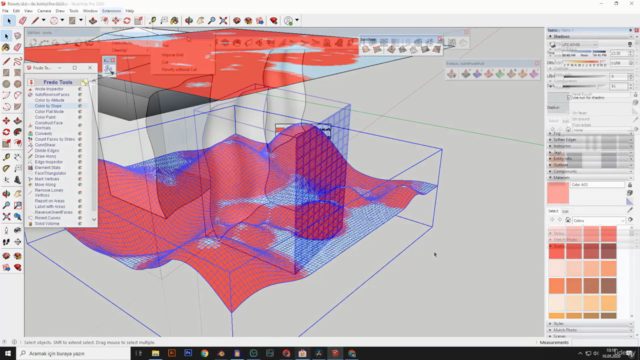Switch to the Edit tab in Materials
Screen dimensions: 640x360
click(x=565, y=211)
